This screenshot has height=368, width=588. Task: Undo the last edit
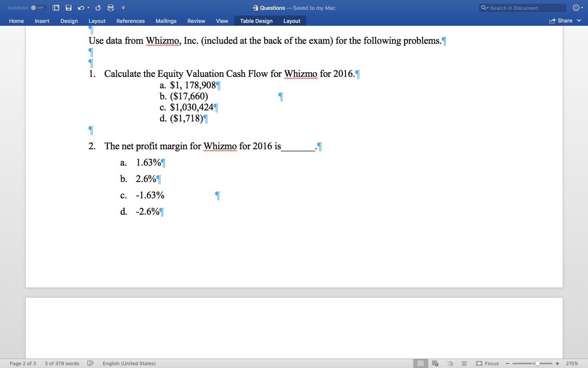[x=80, y=7]
